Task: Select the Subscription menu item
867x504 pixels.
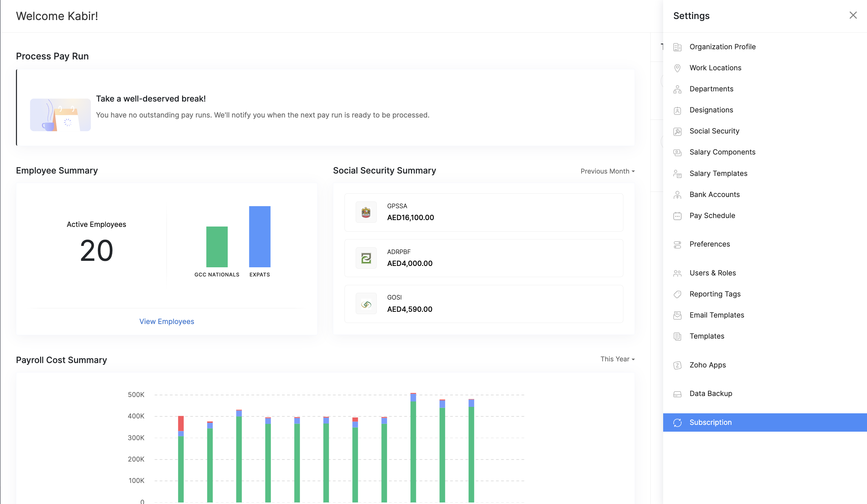Action: 710,422
